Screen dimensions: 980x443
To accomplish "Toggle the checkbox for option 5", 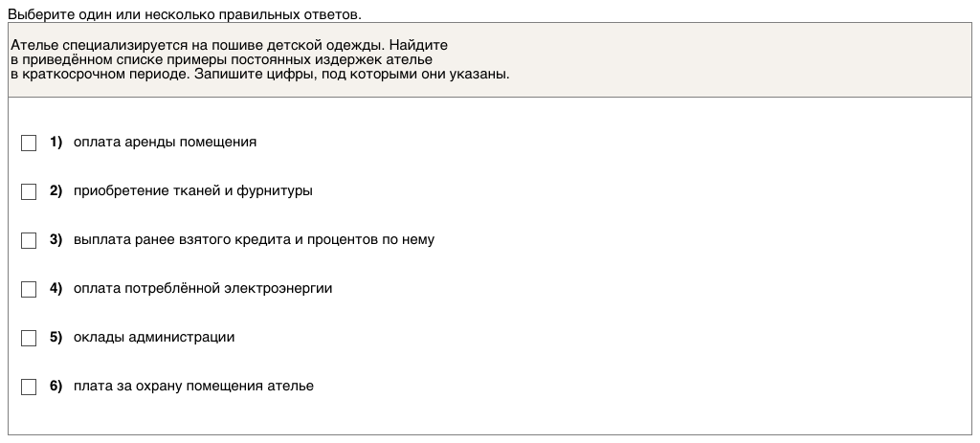I will 29,338.
